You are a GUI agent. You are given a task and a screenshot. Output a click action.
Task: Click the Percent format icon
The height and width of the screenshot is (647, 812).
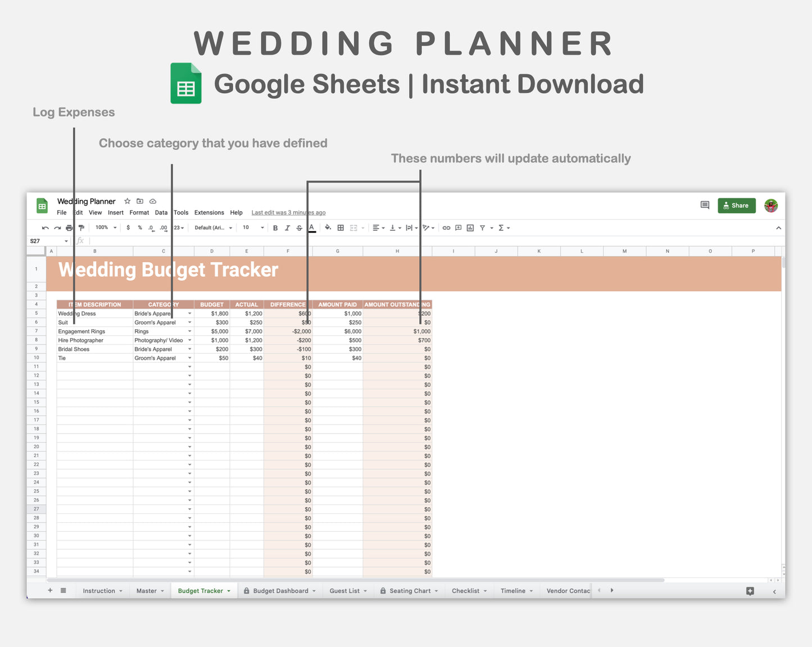coord(140,227)
